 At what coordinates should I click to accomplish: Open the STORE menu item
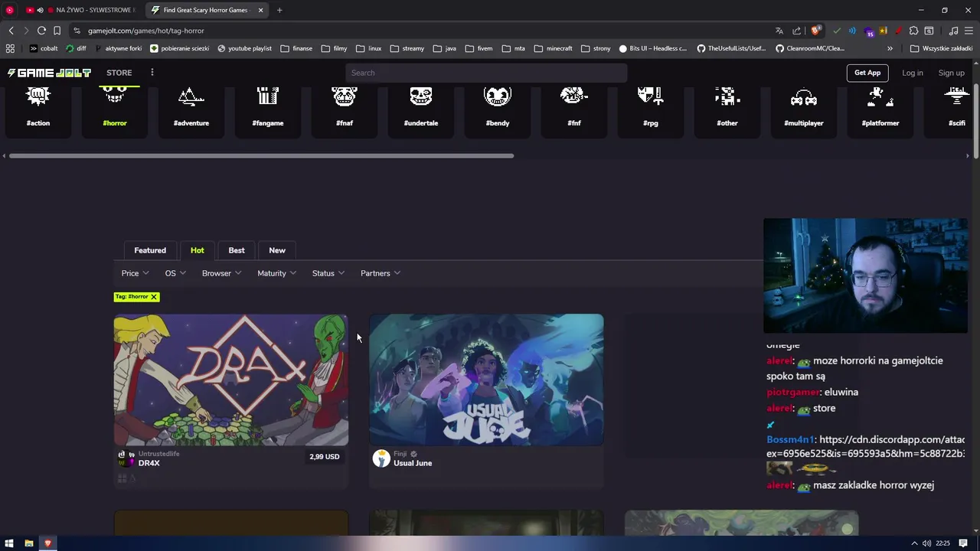click(119, 73)
